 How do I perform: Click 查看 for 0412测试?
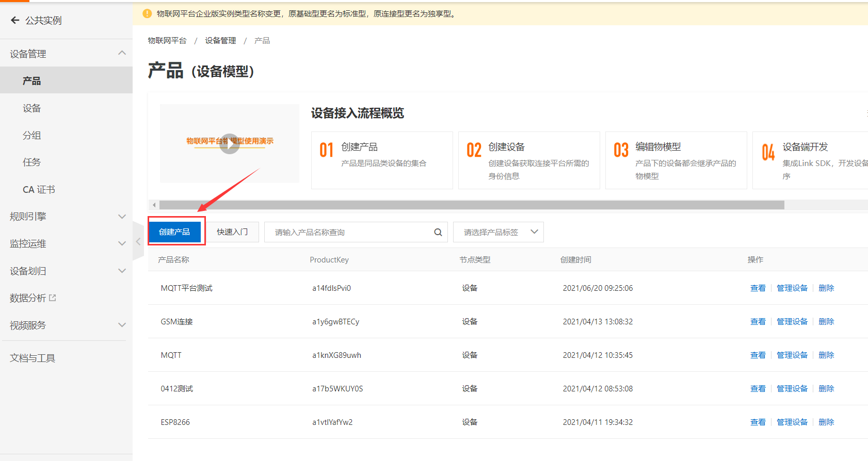758,388
